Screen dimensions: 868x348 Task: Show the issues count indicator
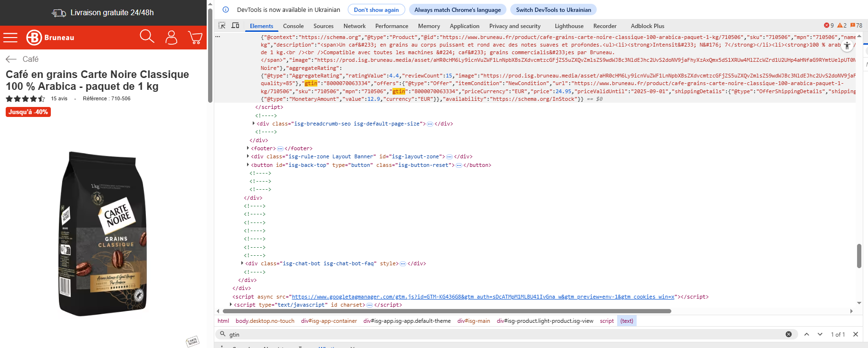pos(856,26)
